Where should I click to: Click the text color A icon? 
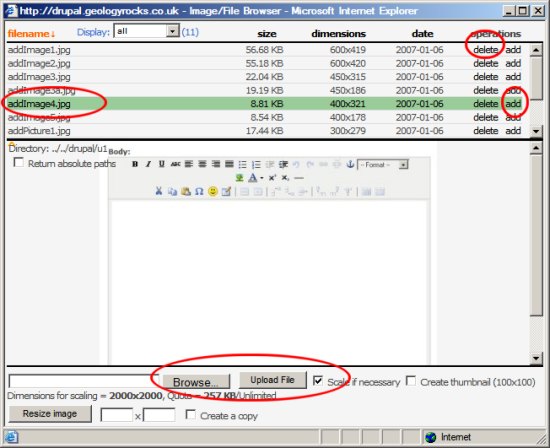(x=253, y=178)
